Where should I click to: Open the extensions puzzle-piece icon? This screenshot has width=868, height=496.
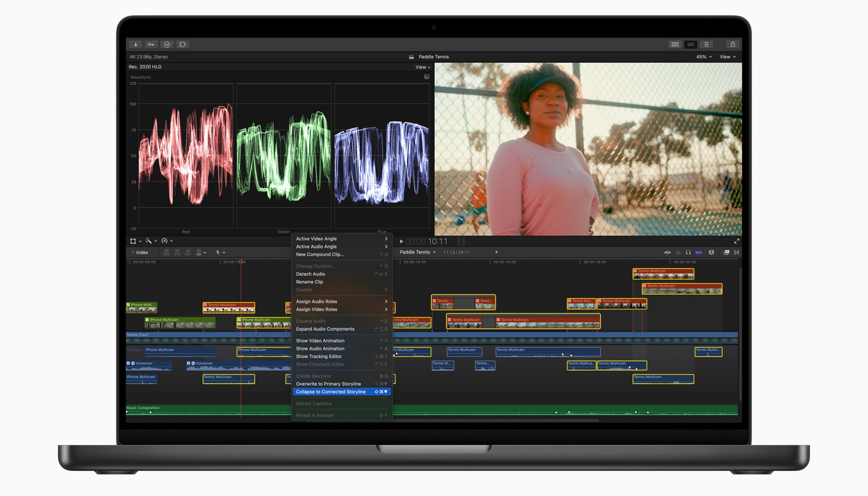[182, 44]
